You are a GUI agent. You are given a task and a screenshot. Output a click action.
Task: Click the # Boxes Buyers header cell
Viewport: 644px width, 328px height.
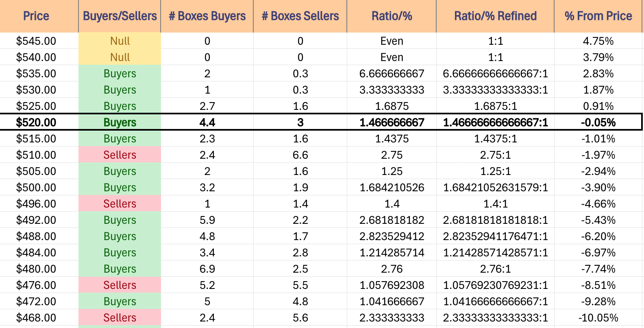(207, 16)
